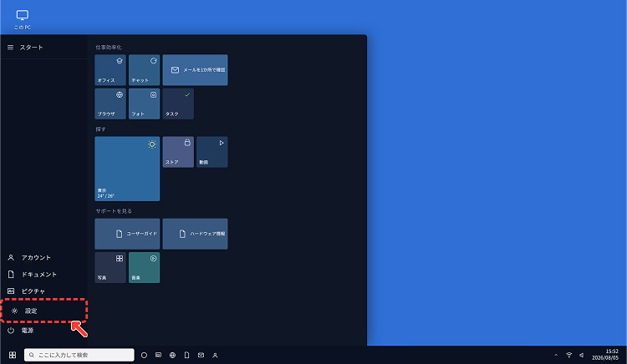Open the Wi-Fi network tray icon
The height and width of the screenshot is (364, 627).
[x=569, y=355]
